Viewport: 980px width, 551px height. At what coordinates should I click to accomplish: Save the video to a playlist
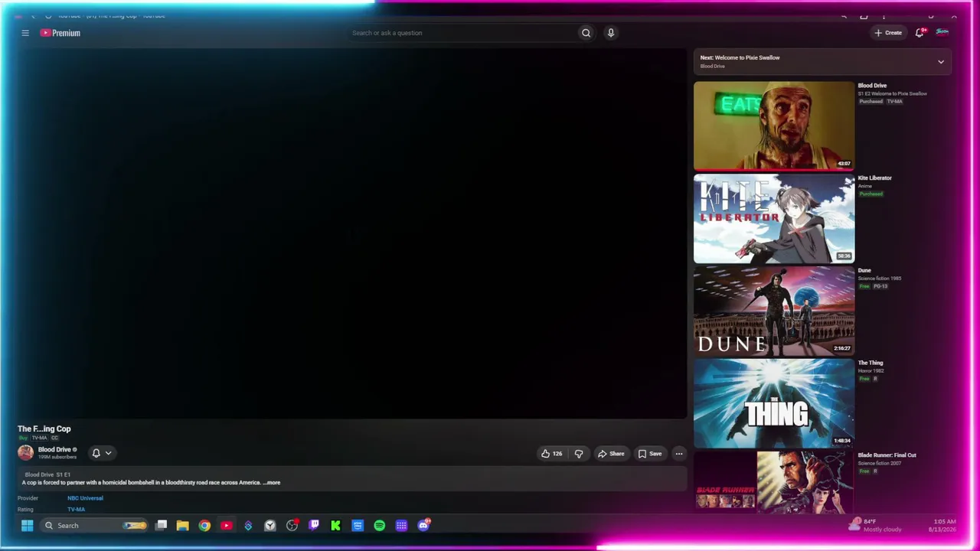point(650,454)
